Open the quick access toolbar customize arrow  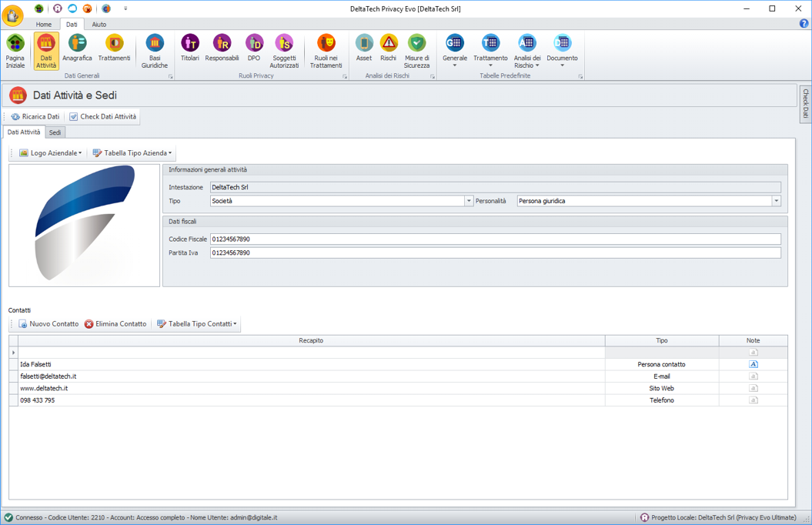(x=125, y=8)
